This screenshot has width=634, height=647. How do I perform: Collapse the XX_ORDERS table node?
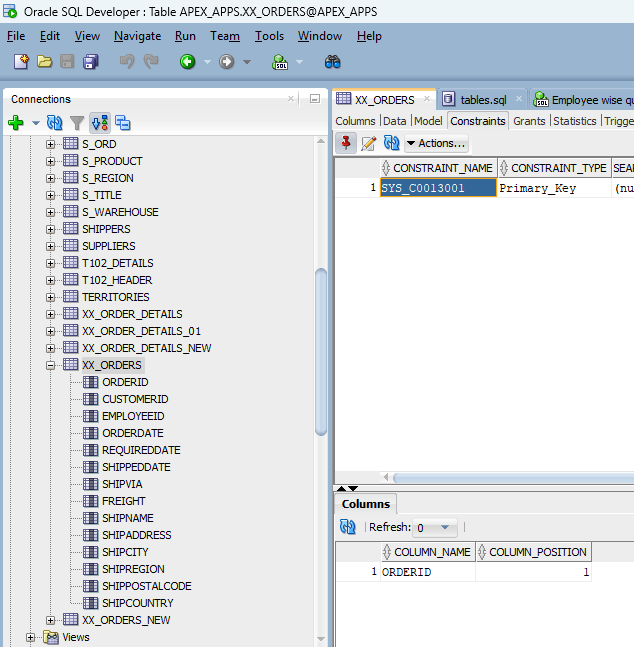click(x=50, y=365)
